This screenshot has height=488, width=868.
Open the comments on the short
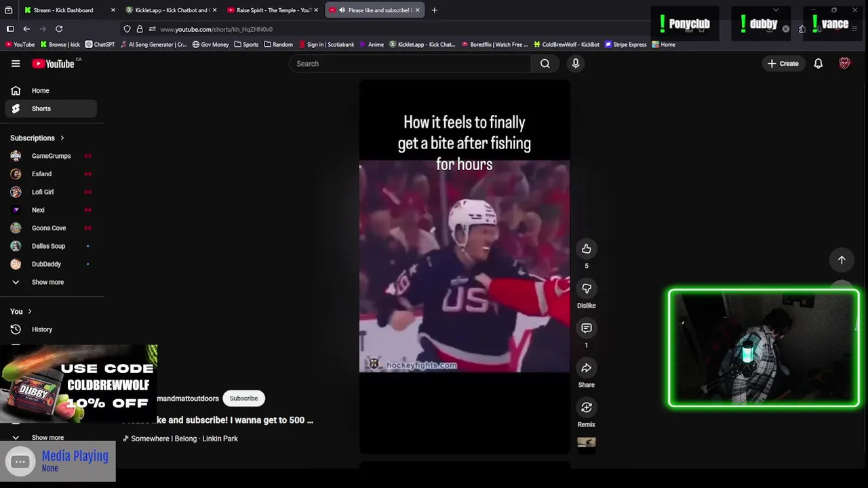[x=587, y=328]
